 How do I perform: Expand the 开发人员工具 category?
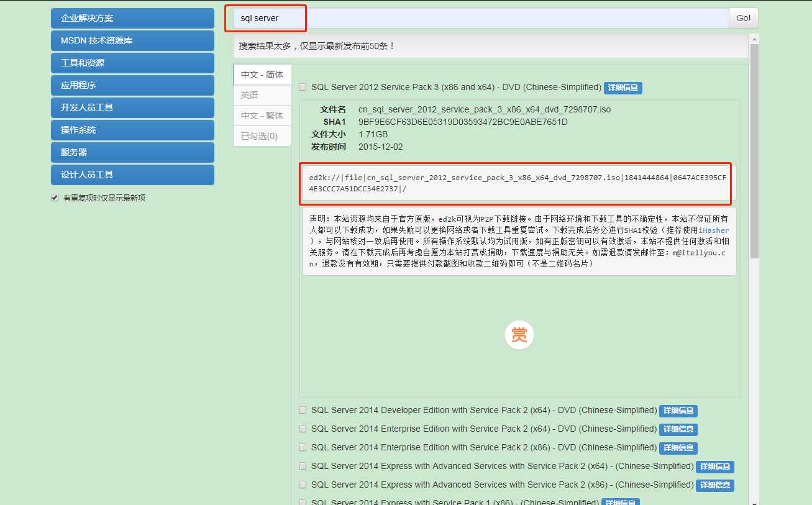coord(132,107)
